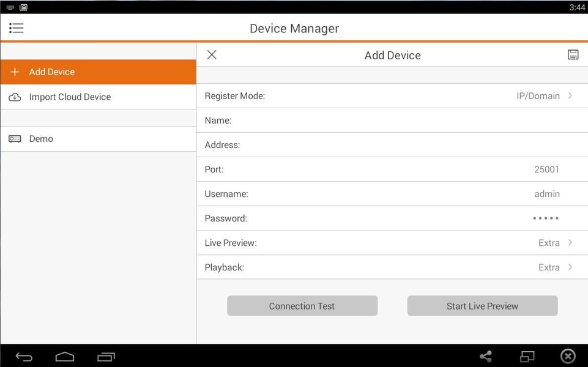
Task: Tap the window resize icon in bottom bar
Action: click(527, 356)
